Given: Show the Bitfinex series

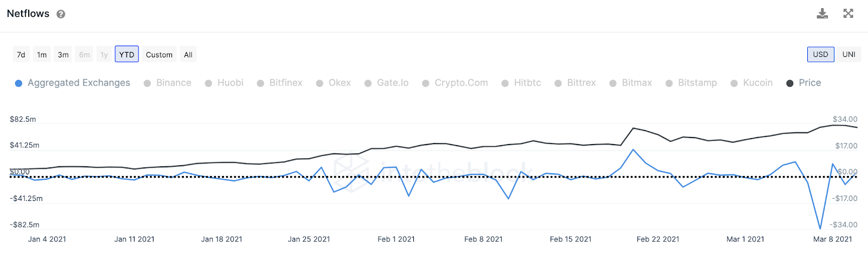Looking at the screenshot, I should click(x=279, y=83).
